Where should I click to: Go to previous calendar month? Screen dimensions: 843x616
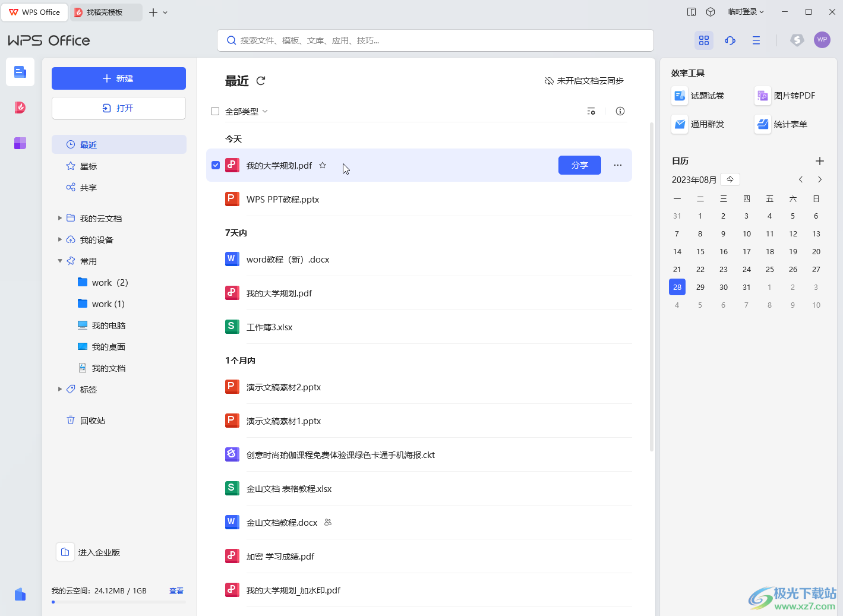pos(801,179)
